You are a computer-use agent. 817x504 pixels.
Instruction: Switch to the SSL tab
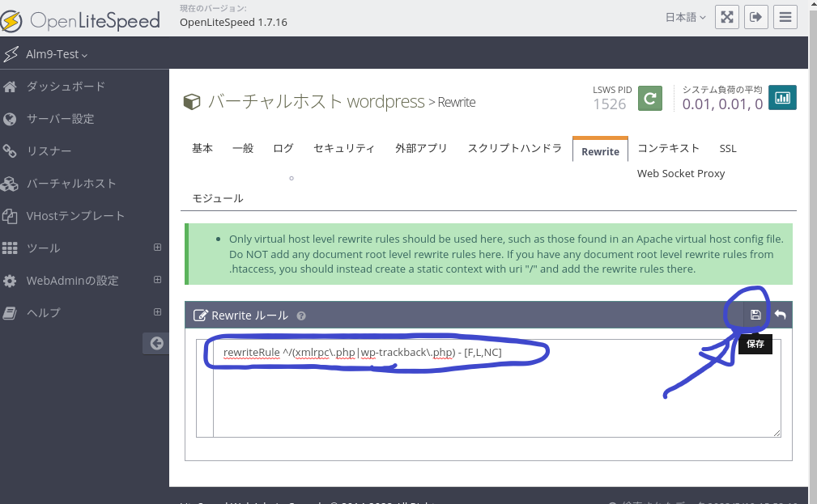[728, 148]
